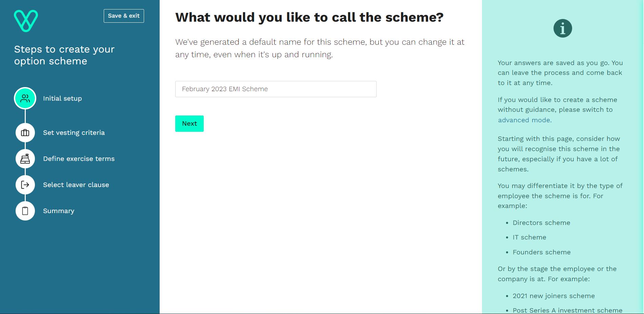Click the exit-arrow icon for Select leaver clause
The height and width of the screenshot is (314, 644).
(x=25, y=185)
